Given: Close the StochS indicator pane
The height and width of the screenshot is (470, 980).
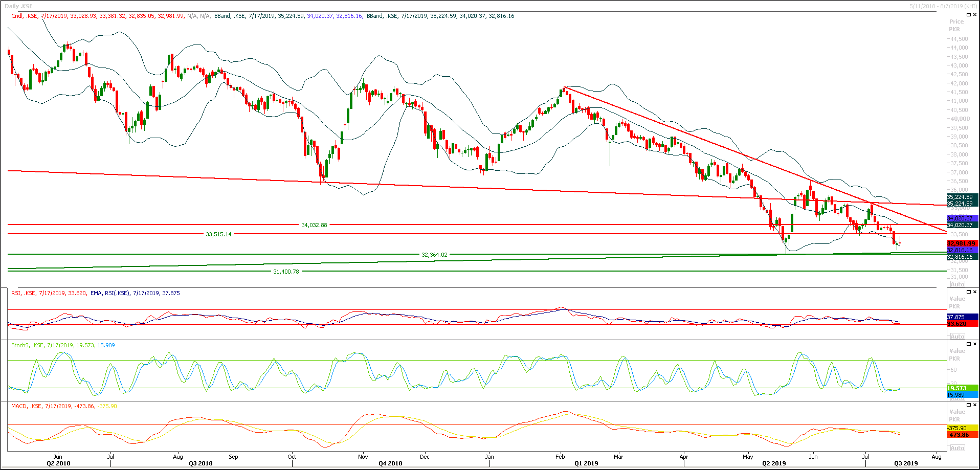Looking at the screenshot, I should tap(975, 344).
